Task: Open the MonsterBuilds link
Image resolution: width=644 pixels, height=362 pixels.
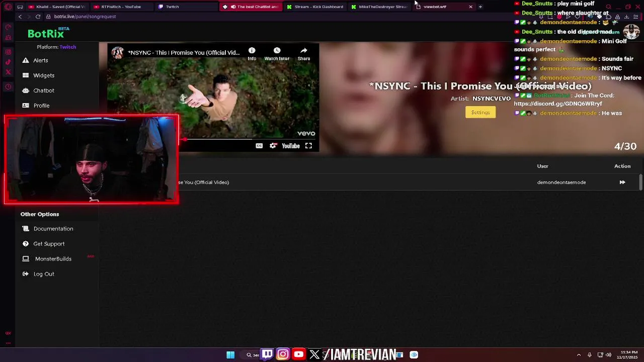Action: tap(53, 259)
